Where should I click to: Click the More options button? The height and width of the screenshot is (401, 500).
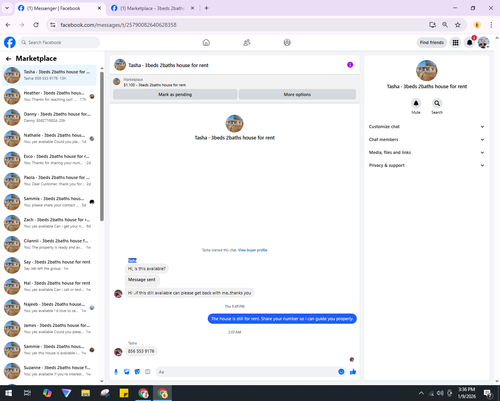tap(297, 94)
